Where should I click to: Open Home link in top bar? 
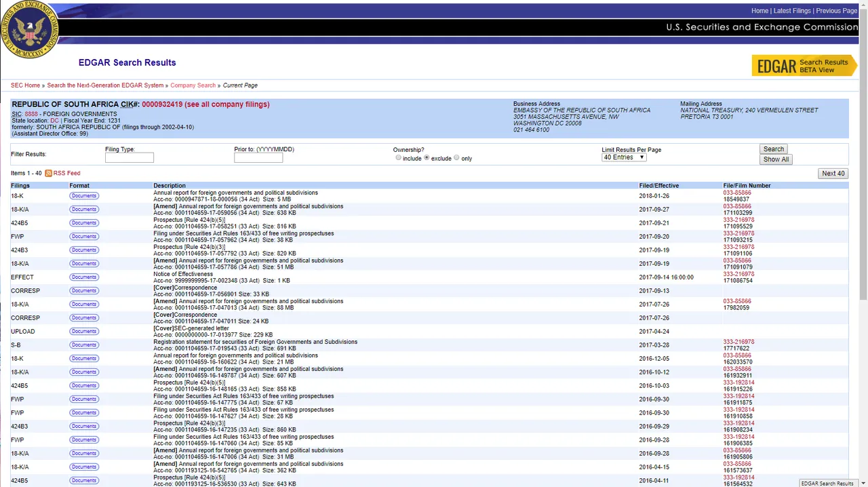tap(759, 11)
